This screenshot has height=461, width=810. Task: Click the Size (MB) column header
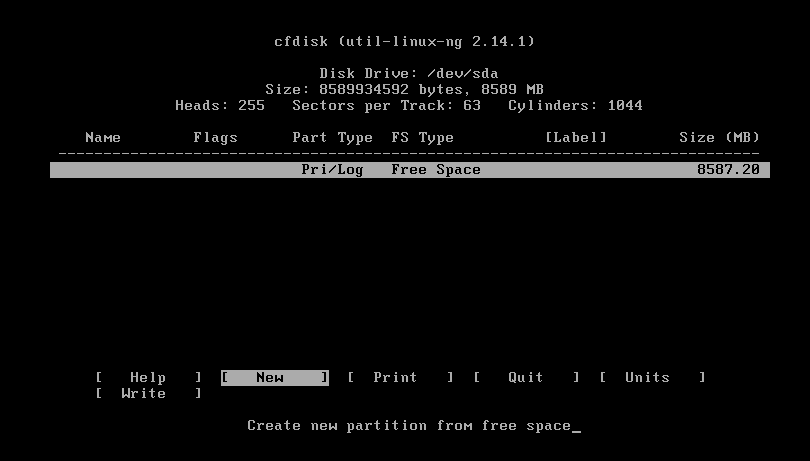coord(719,137)
